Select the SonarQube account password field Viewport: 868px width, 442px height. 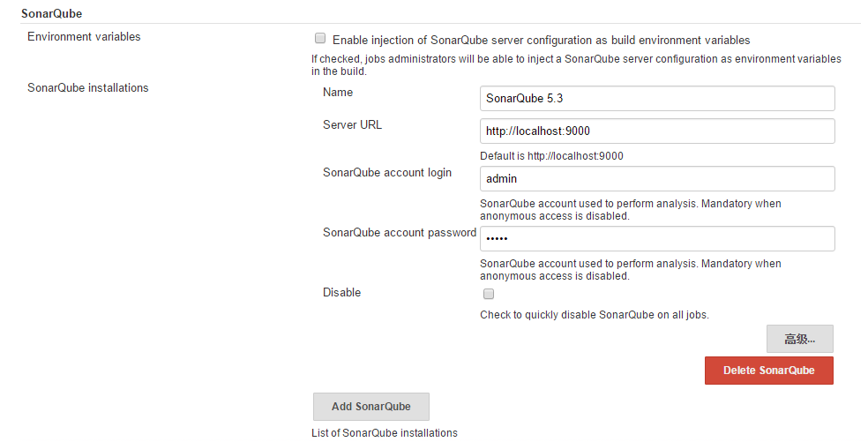point(657,239)
